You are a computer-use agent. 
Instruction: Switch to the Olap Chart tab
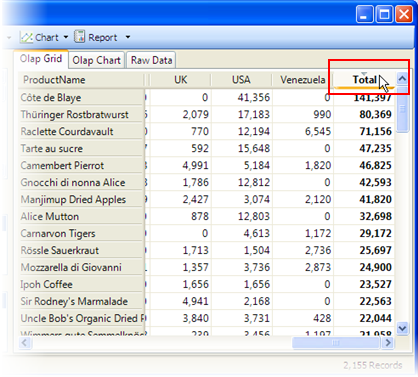click(x=96, y=60)
